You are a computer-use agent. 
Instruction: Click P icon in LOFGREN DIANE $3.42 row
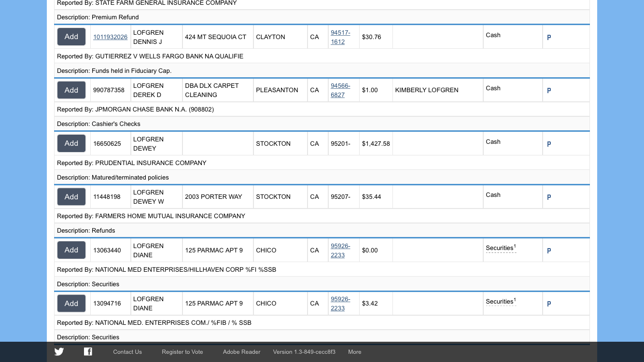point(549,304)
